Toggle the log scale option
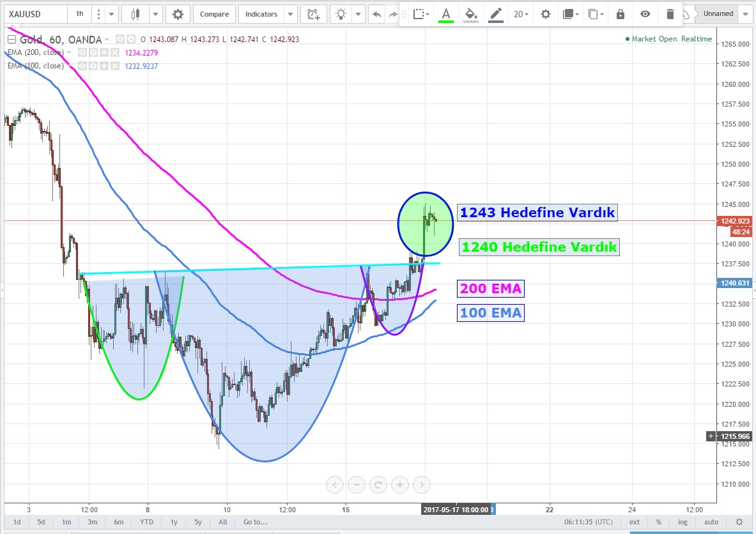This screenshot has width=756, height=534. coord(682,522)
